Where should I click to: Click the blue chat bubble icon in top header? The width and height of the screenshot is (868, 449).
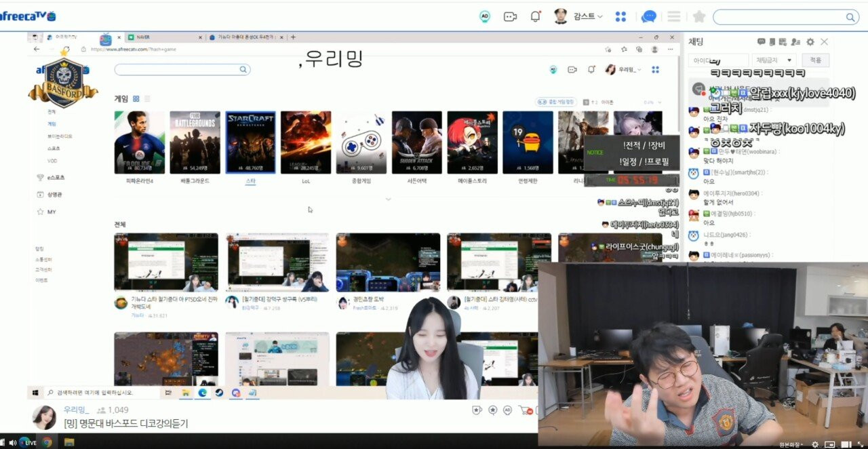tap(649, 16)
